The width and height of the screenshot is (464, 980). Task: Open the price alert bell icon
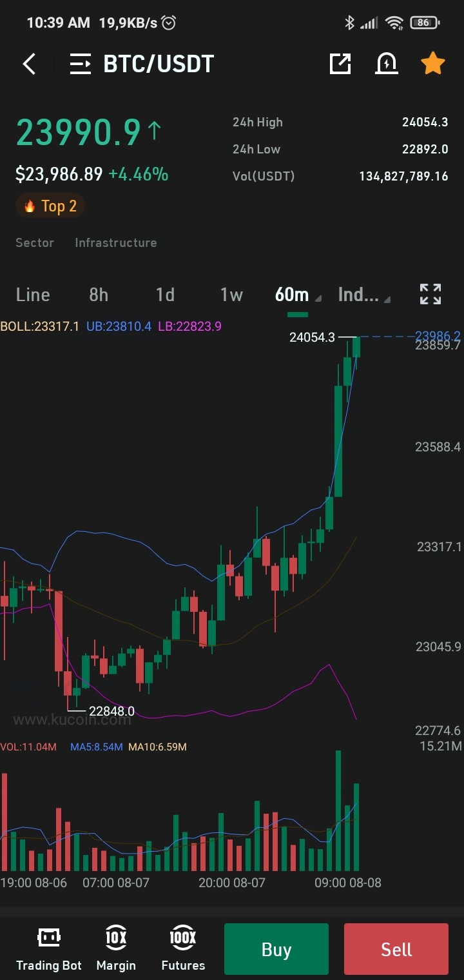(x=387, y=63)
